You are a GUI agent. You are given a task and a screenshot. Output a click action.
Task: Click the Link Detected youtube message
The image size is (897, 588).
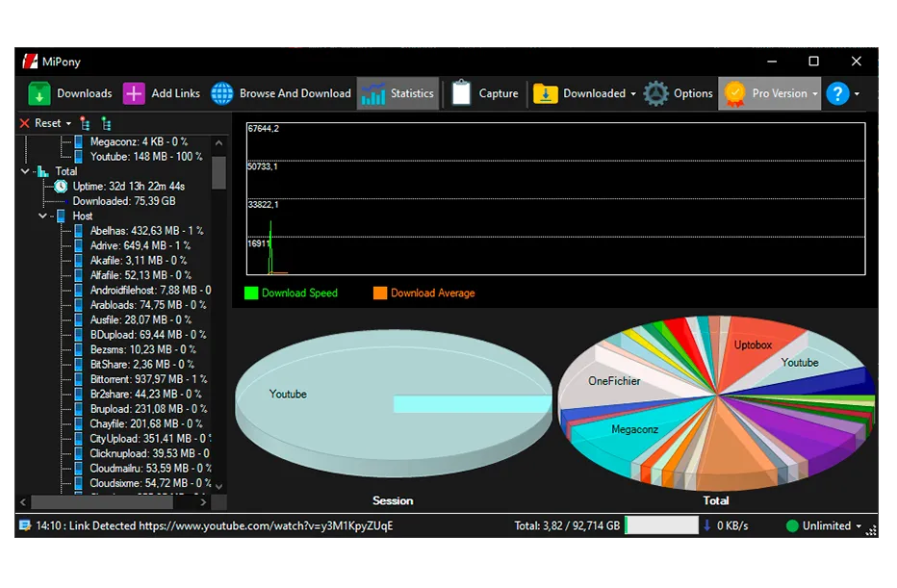tap(215, 525)
